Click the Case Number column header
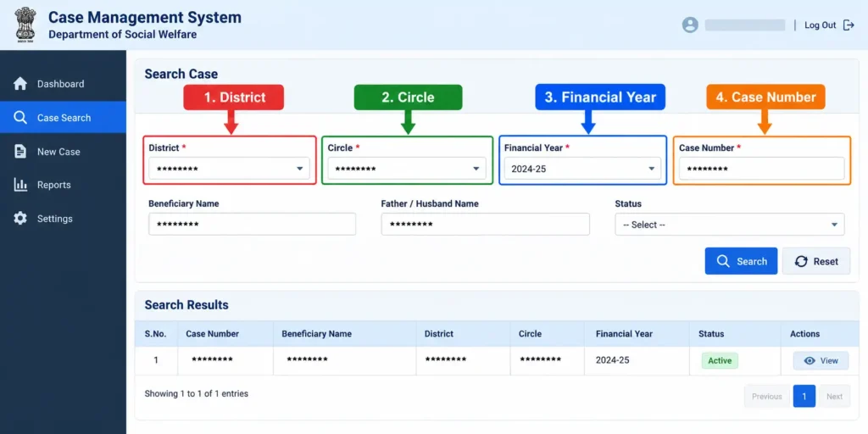The height and width of the screenshot is (434, 868). [213, 334]
